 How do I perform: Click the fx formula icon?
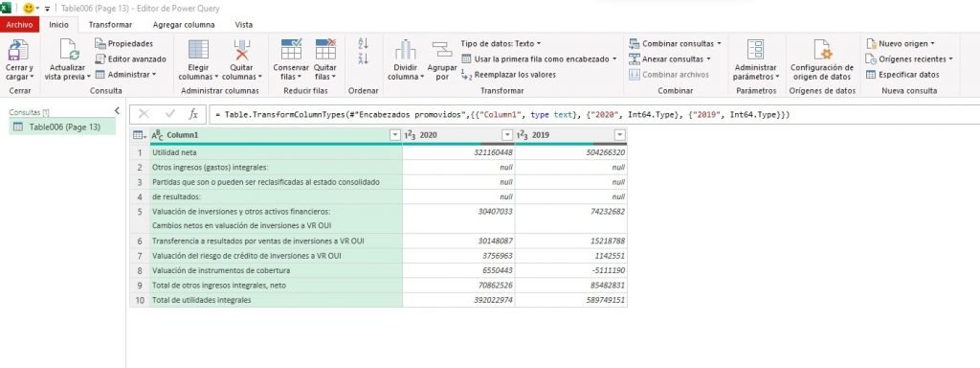click(193, 115)
